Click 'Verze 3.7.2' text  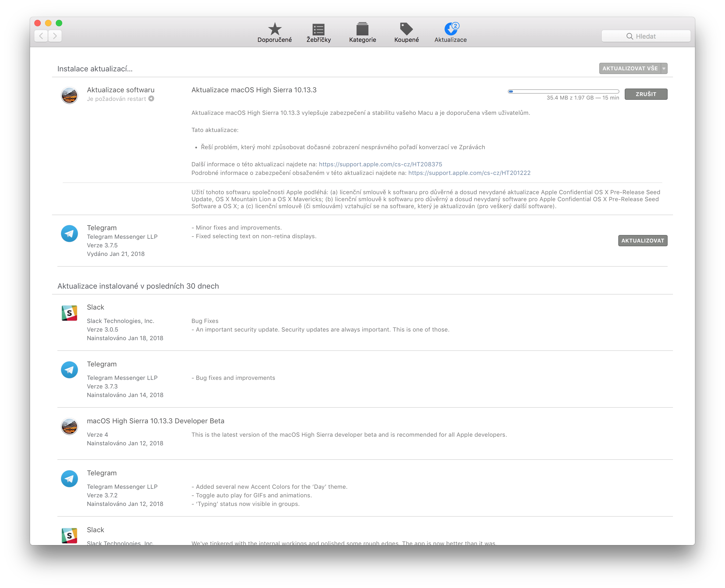click(x=102, y=495)
